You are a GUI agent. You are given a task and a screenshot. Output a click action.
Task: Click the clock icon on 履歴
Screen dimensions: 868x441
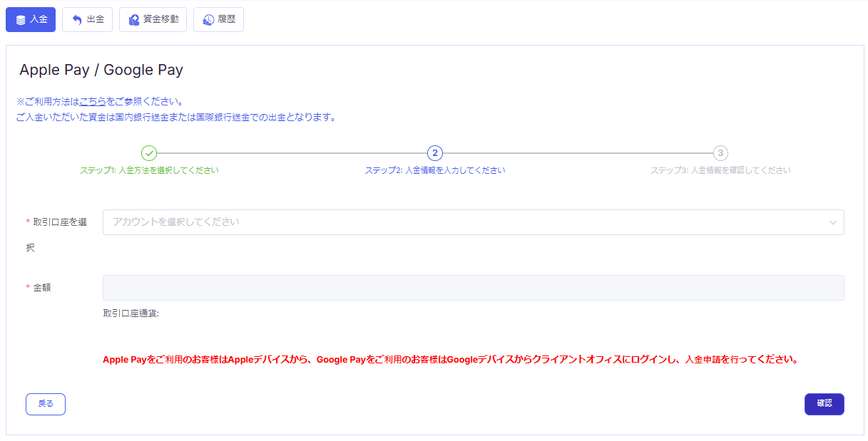tap(208, 20)
